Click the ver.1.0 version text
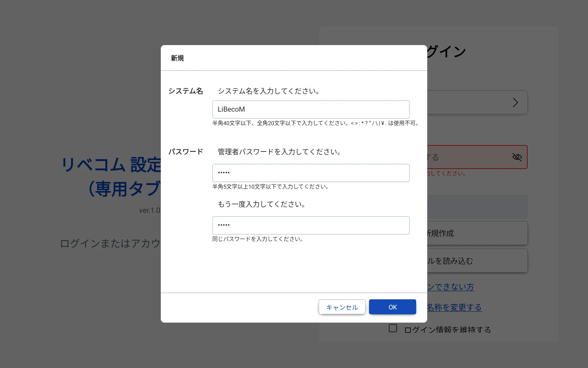588x368 pixels. (149, 210)
